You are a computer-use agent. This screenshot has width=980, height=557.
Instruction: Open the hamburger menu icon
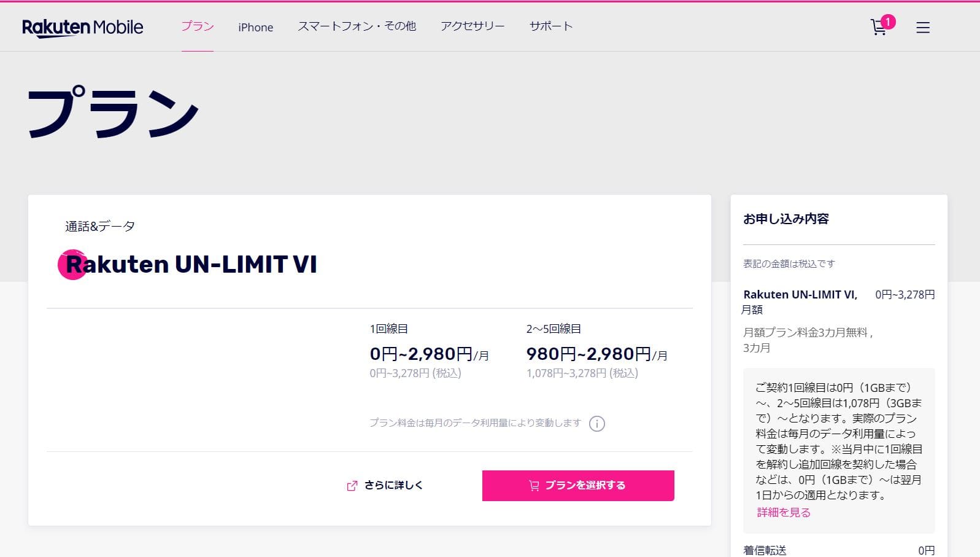pyautogui.click(x=922, y=28)
